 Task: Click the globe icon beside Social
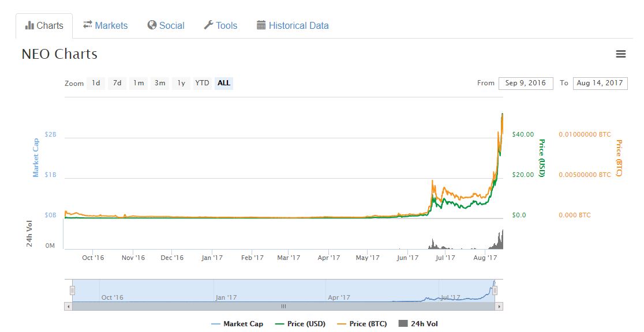pos(152,25)
